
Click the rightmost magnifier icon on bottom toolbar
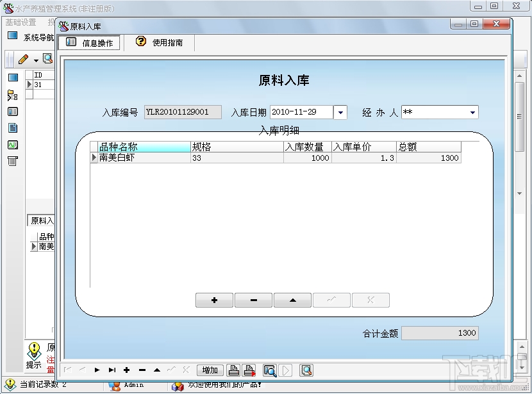coord(306,370)
